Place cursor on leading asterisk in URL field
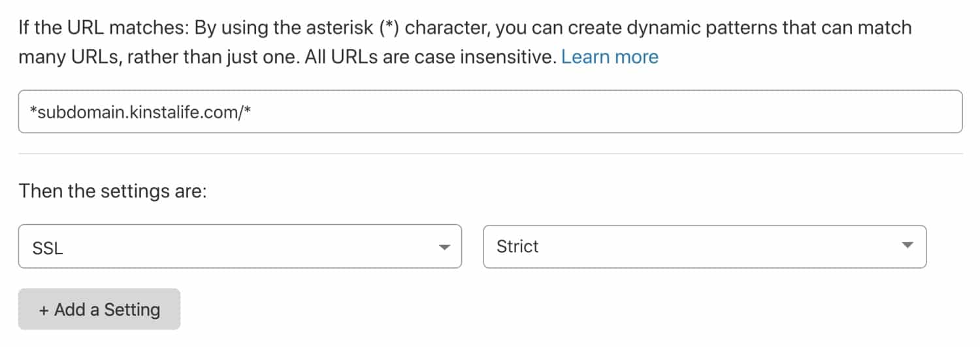The height and width of the screenshot is (347, 980). [34, 110]
